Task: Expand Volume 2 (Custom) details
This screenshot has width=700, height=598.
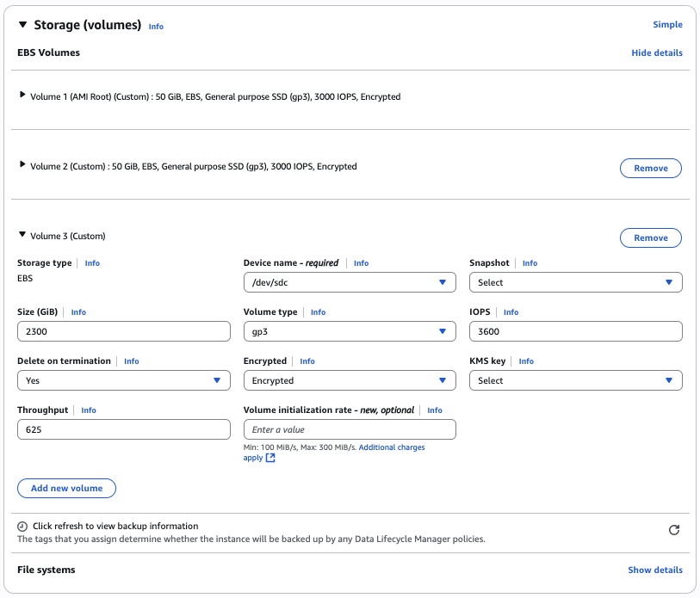Action: (x=22, y=165)
